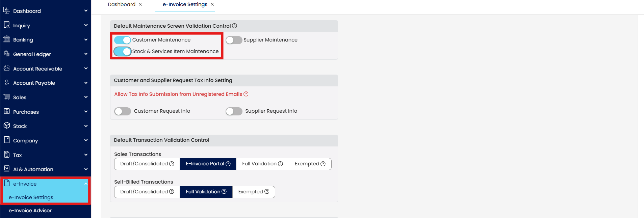The width and height of the screenshot is (644, 218).
Task: Expand the Purchases menu chevron
Action: pyautogui.click(x=86, y=112)
